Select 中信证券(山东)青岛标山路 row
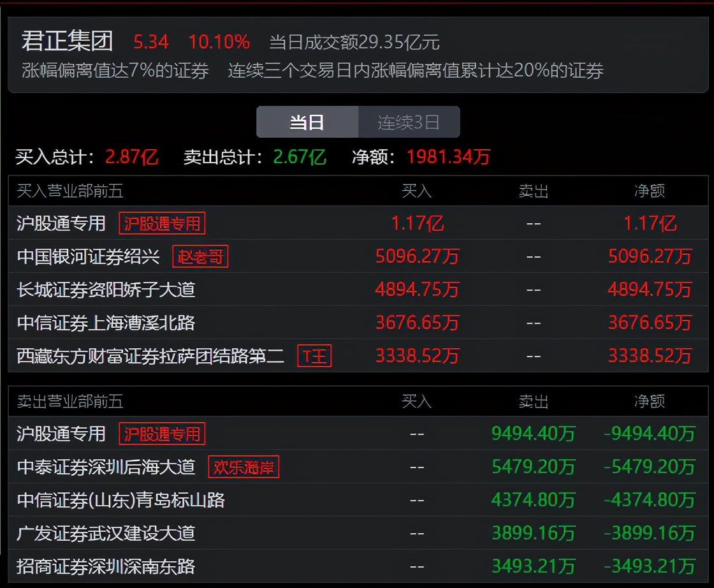This screenshot has height=588, width=714. pos(358,500)
